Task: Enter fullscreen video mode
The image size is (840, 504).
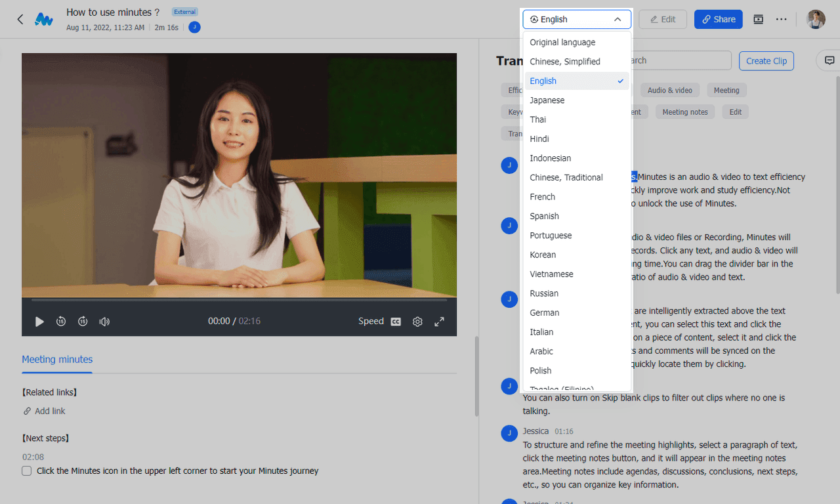Action: click(x=439, y=322)
